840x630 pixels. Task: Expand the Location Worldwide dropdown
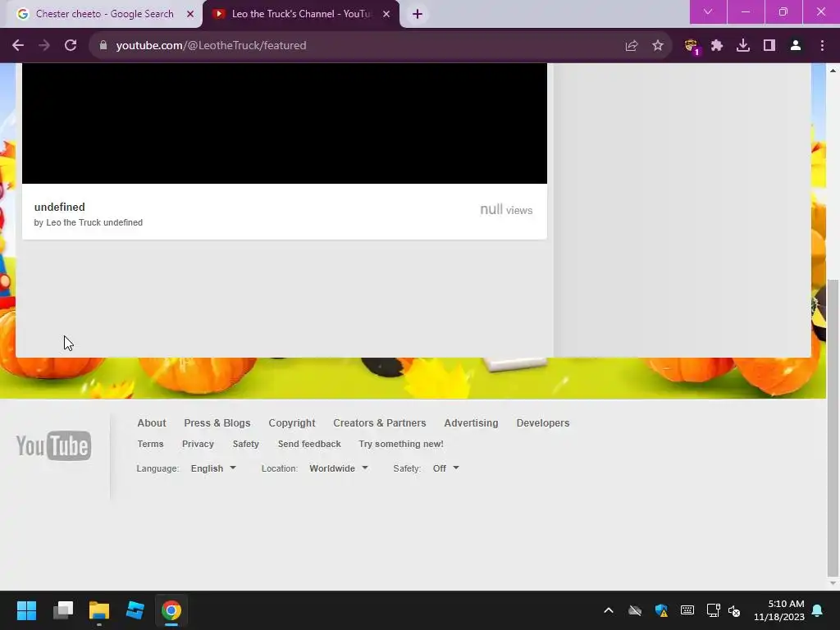[339, 468]
